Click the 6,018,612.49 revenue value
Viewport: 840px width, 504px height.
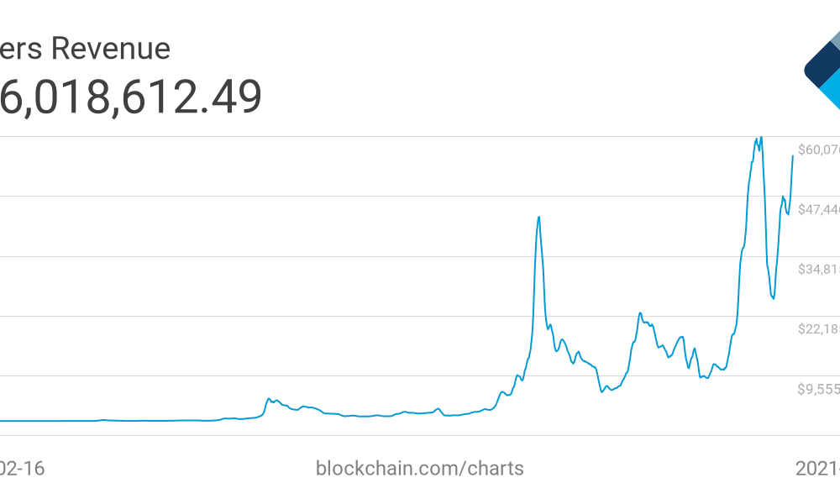(x=131, y=97)
